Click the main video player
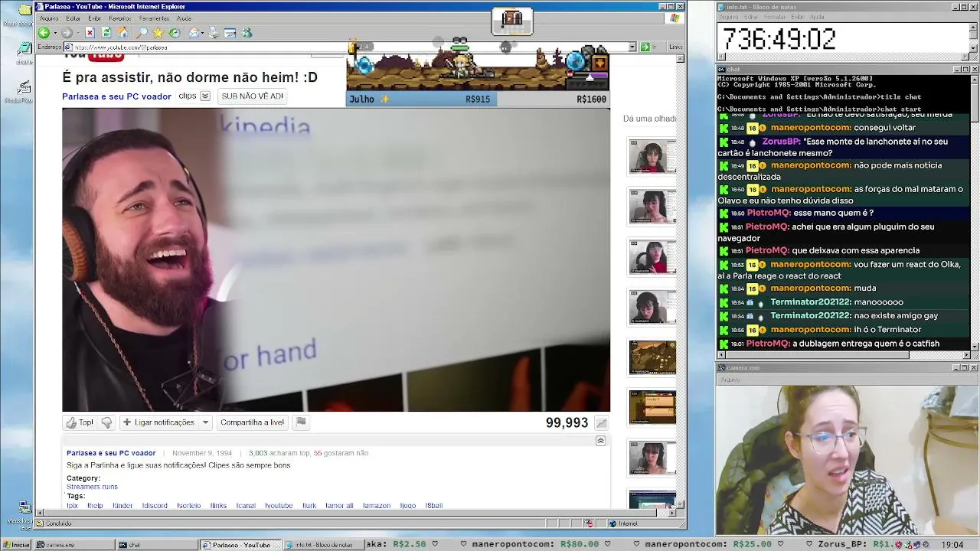 pos(336,260)
